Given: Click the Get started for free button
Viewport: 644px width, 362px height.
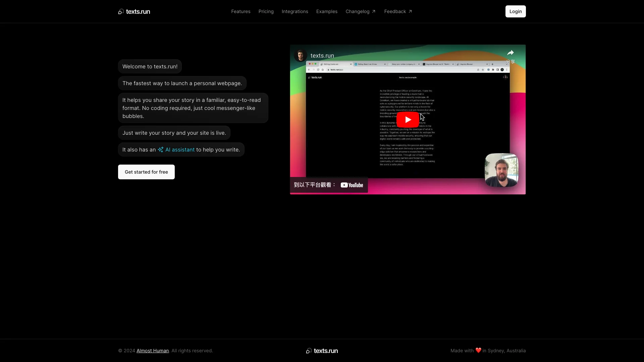Looking at the screenshot, I should point(146,172).
